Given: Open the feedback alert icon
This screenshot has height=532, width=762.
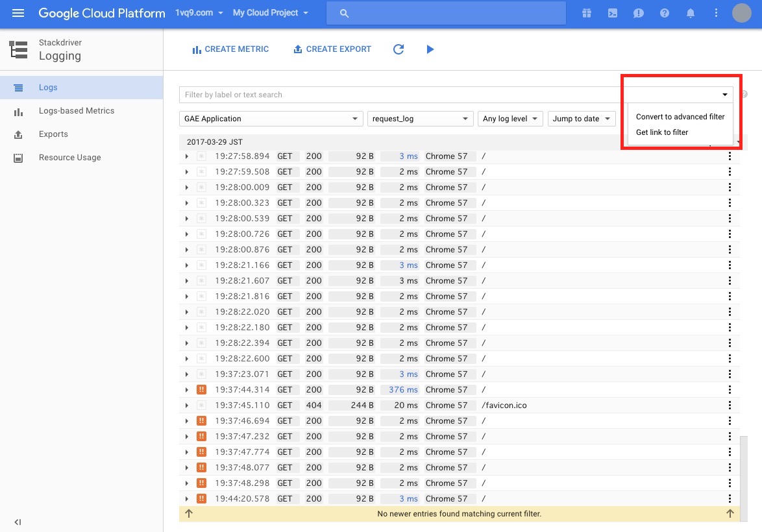Looking at the screenshot, I should click(x=638, y=13).
